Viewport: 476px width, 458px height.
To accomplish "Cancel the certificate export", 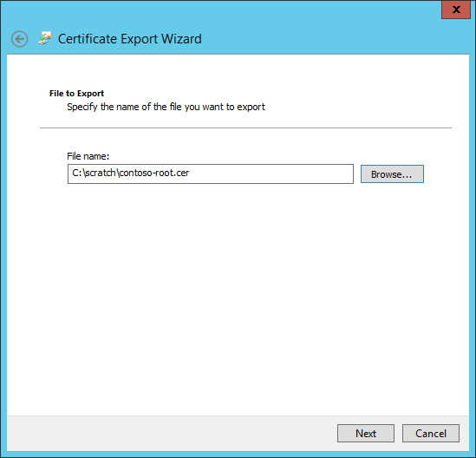I will (x=430, y=433).
